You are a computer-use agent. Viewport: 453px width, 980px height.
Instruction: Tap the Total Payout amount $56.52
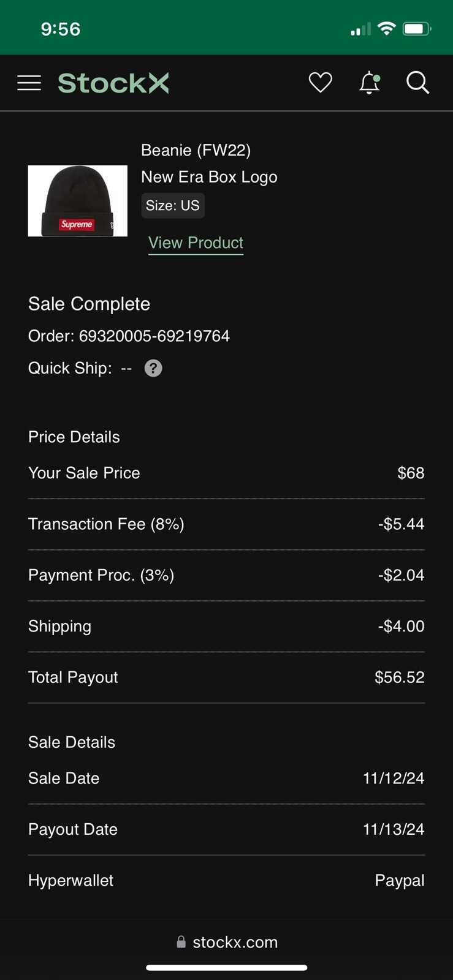click(399, 677)
